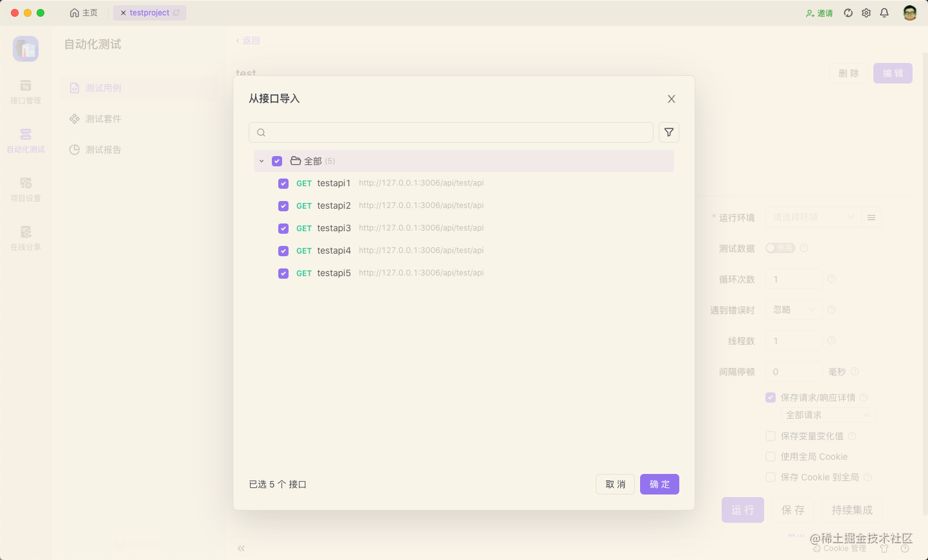Open the filter funnel icon in import dialog
This screenshot has width=928, height=560.
[x=669, y=132]
